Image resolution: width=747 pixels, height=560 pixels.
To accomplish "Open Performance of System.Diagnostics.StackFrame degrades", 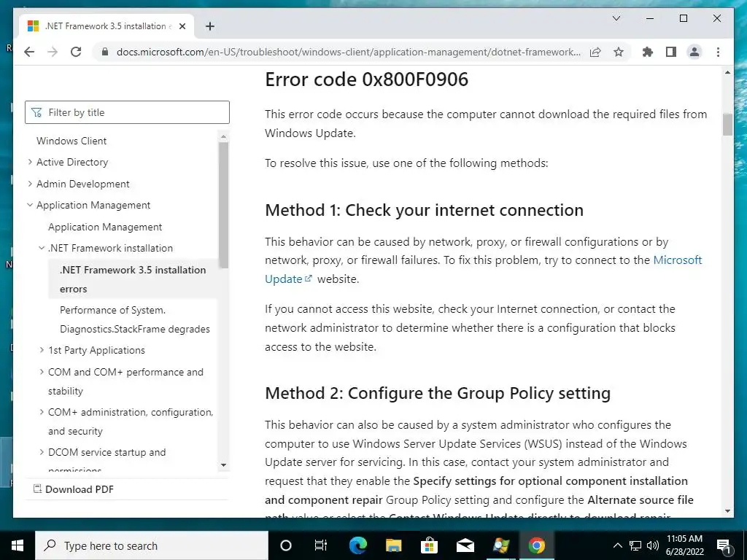I will (x=135, y=319).
